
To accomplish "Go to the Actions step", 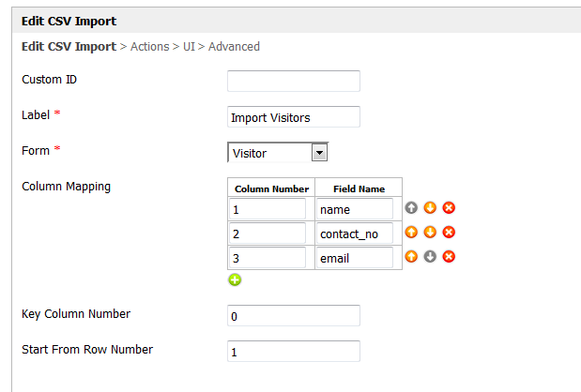I will coord(149,47).
